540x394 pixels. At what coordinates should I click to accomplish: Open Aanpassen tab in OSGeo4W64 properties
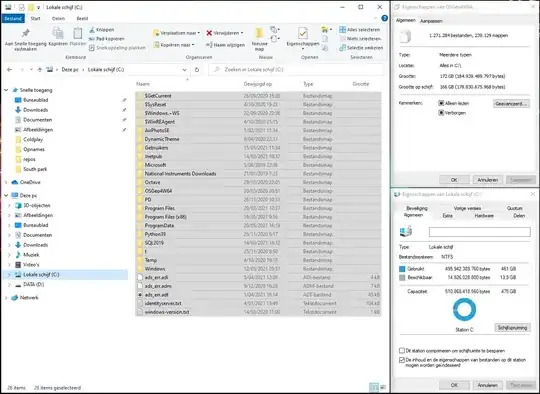431,21
